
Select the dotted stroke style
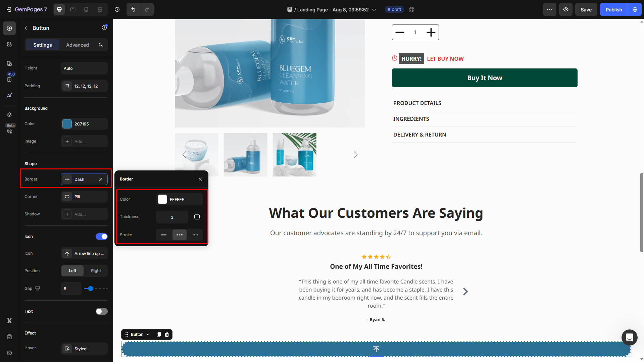tap(195, 235)
